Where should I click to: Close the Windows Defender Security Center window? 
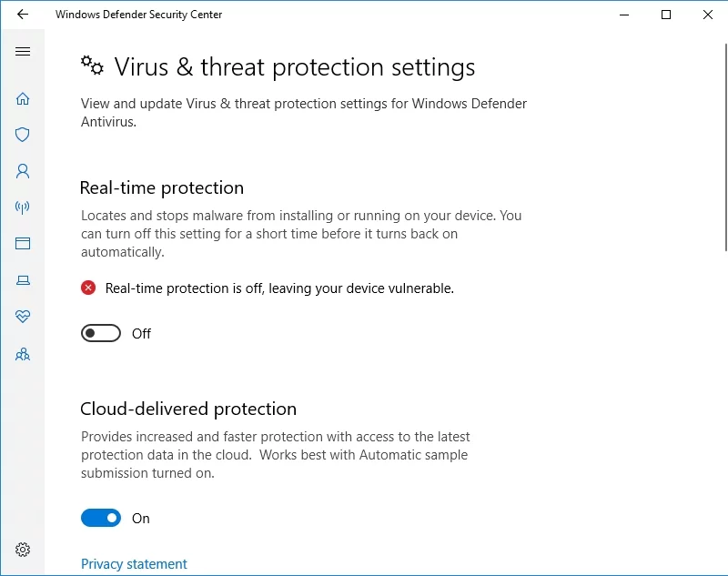[708, 15]
